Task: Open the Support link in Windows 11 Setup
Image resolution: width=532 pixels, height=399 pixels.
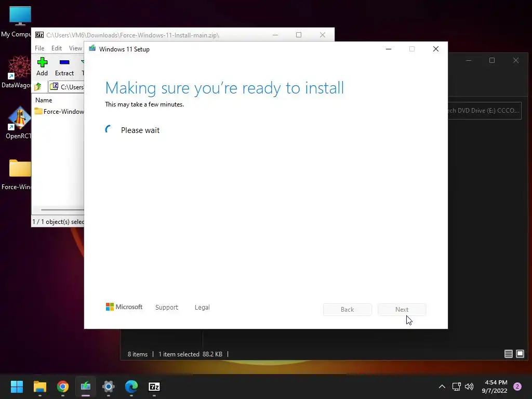Action: pos(167,308)
